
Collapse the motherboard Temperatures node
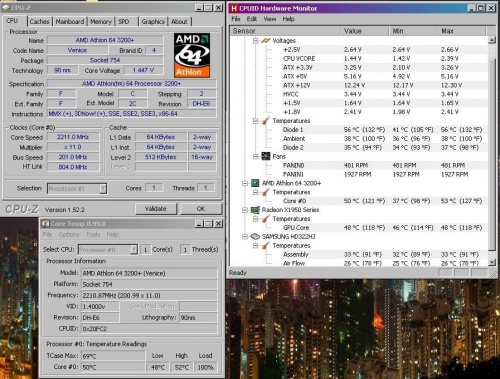pos(255,121)
